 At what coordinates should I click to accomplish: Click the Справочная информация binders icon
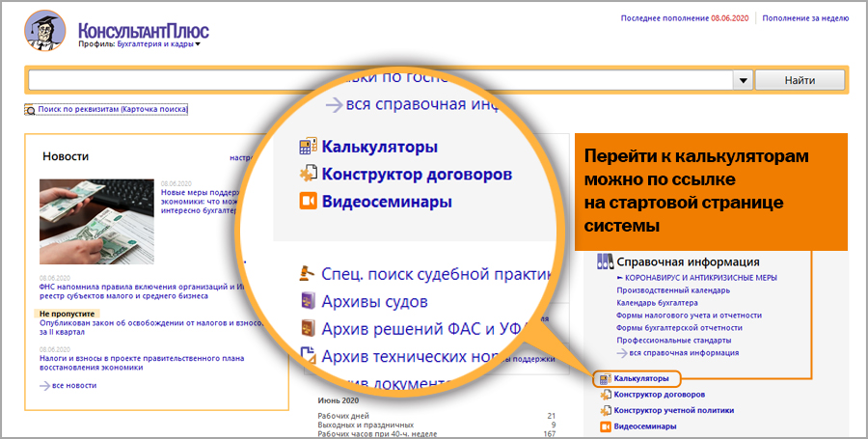coord(605,261)
